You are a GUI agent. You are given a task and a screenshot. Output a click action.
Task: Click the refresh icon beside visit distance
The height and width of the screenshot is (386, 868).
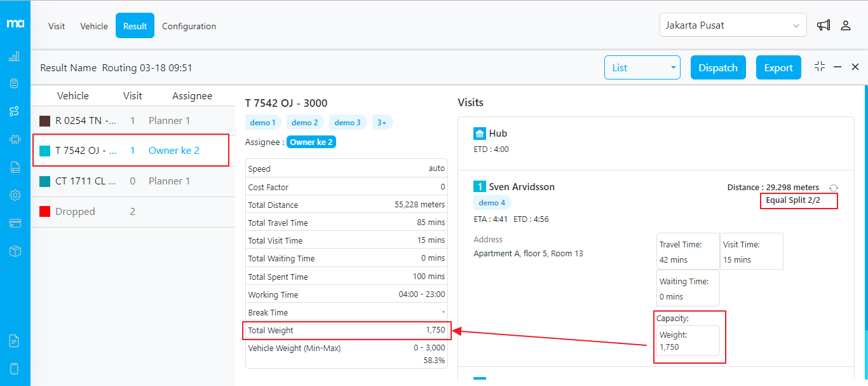coord(834,188)
